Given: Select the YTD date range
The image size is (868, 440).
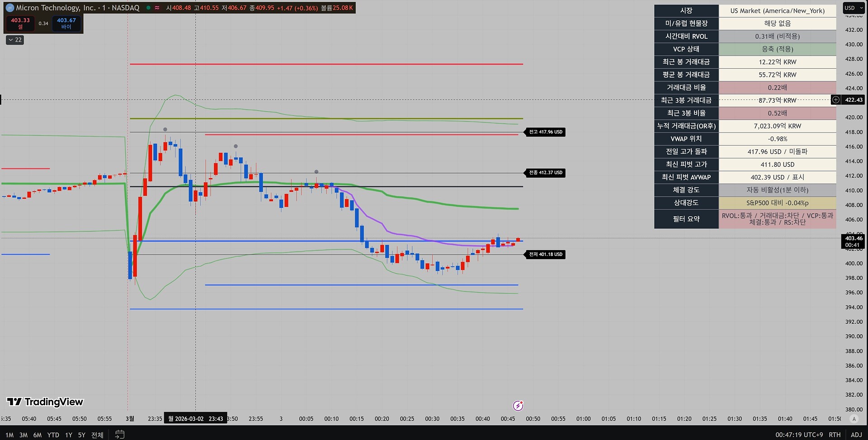Looking at the screenshot, I should click(x=53, y=435).
